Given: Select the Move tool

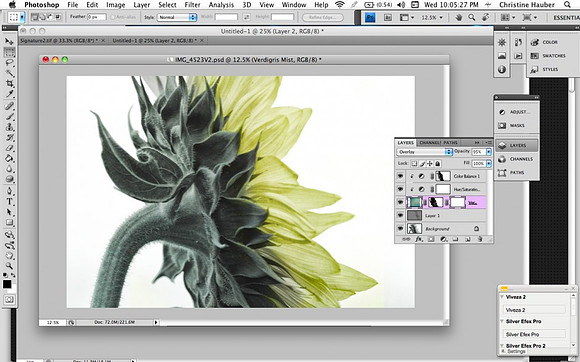Looking at the screenshot, I should point(9,41).
